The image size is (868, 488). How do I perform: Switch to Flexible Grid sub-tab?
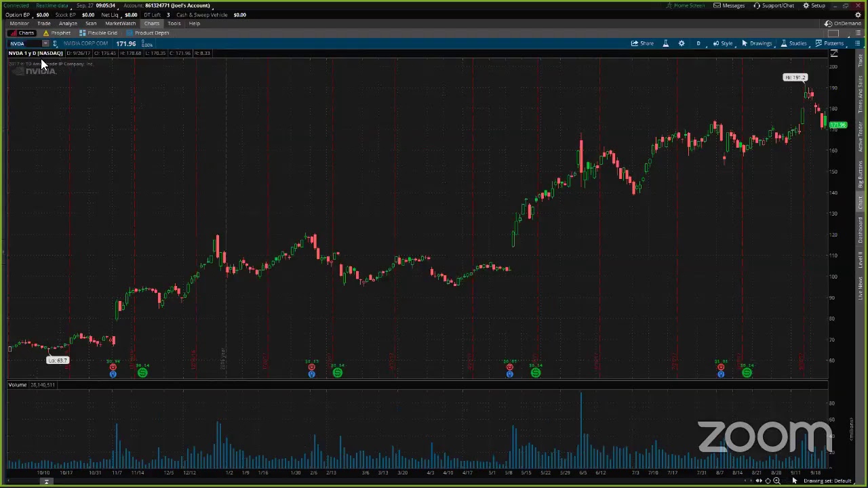click(x=98, y=33)
